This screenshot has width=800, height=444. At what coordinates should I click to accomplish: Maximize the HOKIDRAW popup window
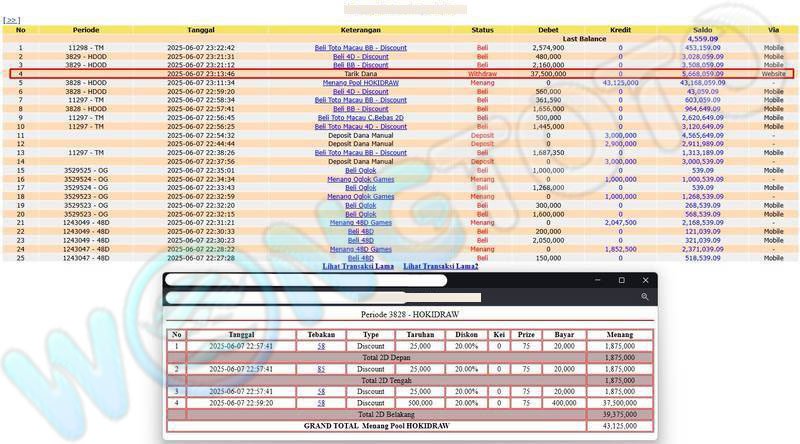click(621, 281)
